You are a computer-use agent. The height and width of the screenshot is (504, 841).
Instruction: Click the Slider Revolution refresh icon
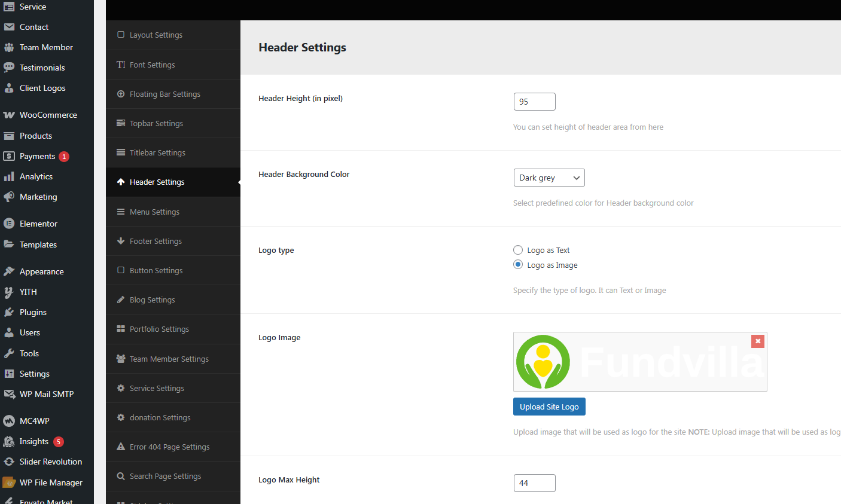tap(9, 462)
